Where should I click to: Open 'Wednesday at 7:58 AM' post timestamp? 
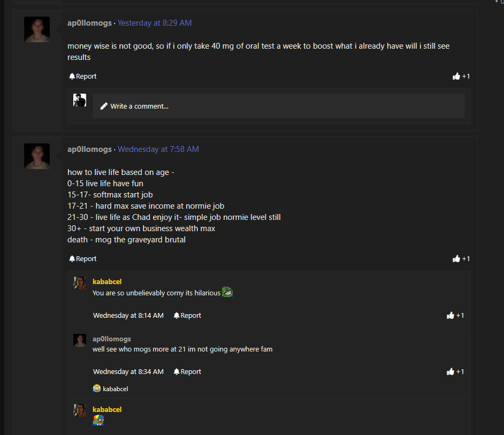(x=158, y=149)
